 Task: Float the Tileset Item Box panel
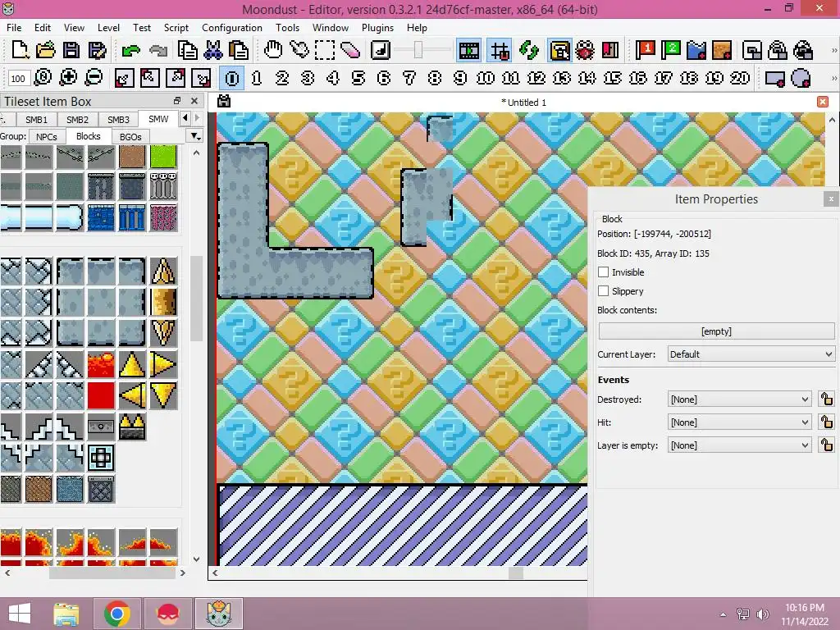point(177,101)
